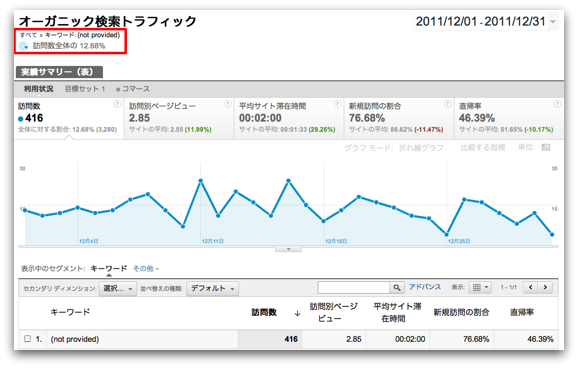Open the table display type grid dropdown
The height and width of the screenshot is (368, 578).
click(x=480, y=287)
